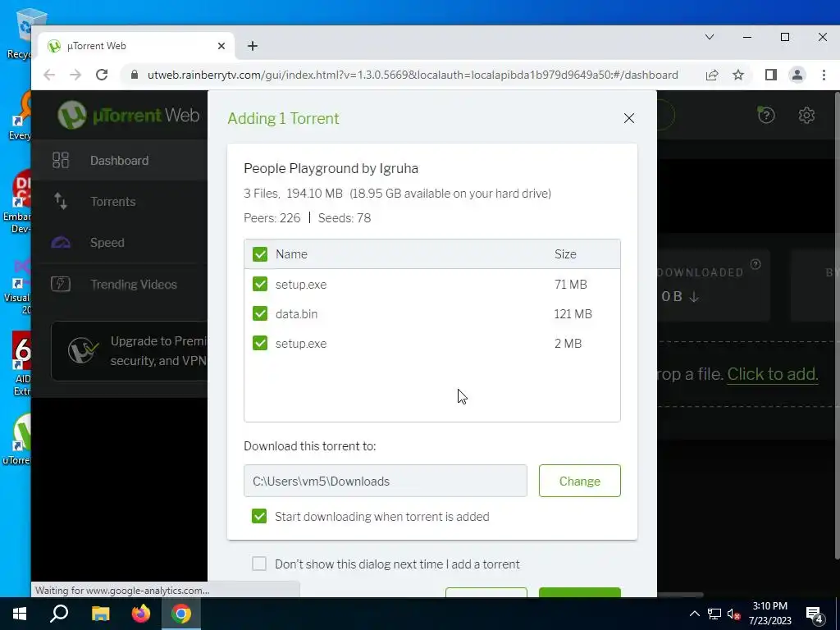840x630 pixels.
Task: Toggle the Chrome side panel icon
Action: [x=771, y=75]
